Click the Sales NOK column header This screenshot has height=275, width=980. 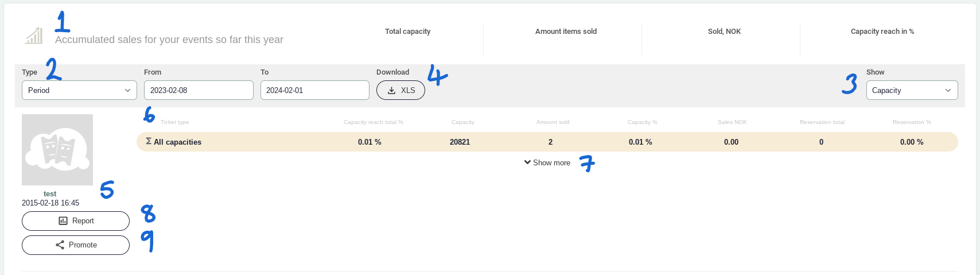732,122
